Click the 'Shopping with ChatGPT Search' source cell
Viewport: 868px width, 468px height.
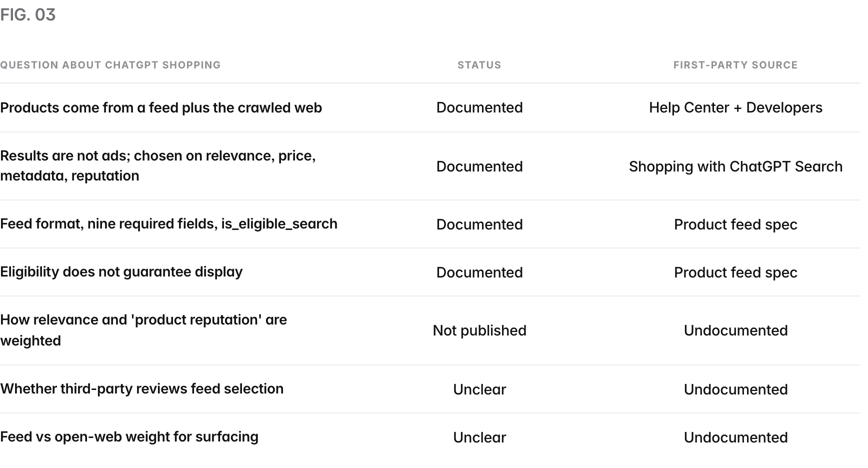coord(735,166)
